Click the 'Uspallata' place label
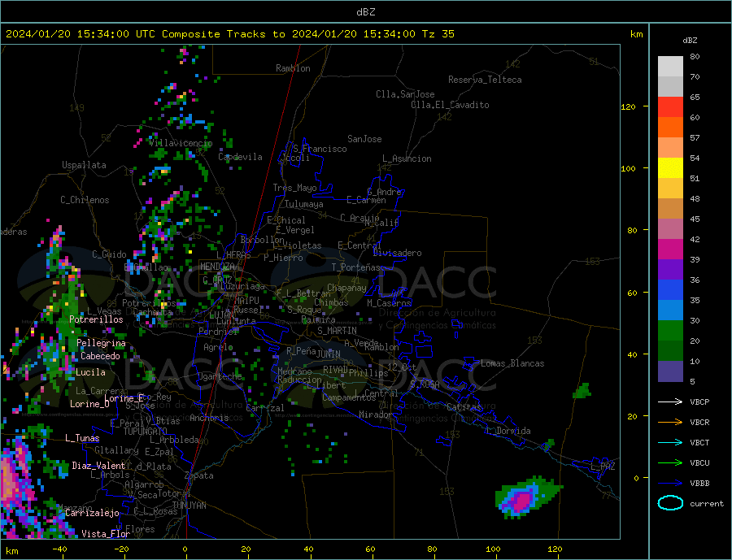 pyautogui.click(x=84, y=165)
